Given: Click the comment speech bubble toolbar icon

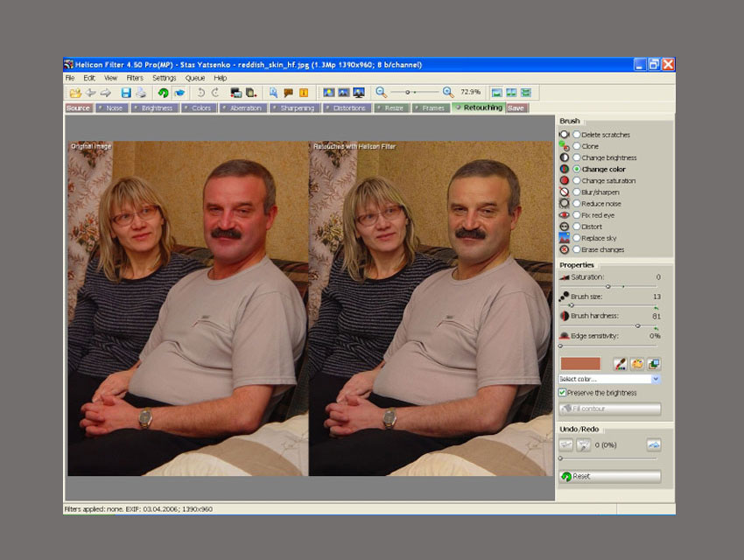Looking at the screenshot, I should (289, 93).
